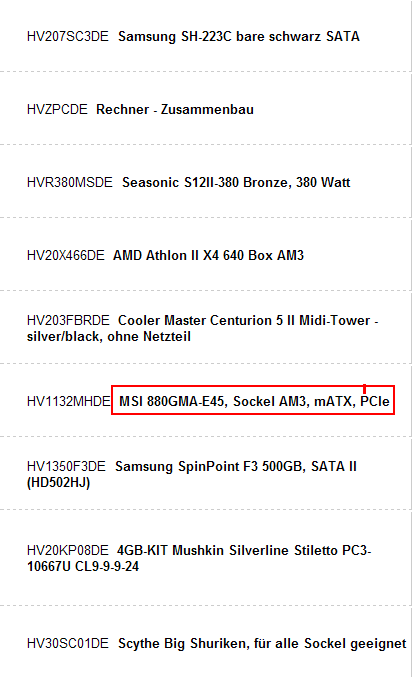This screenshot has width=412, height=677.
Task: Open Seasonic S12II-380 Bronze, 380 Watt product
Action: (236, 183)
